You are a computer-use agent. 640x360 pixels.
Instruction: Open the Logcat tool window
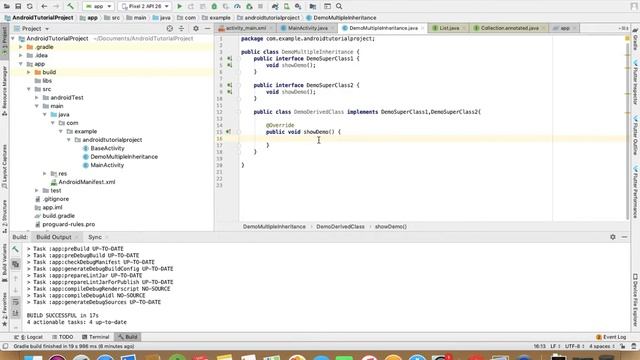pyautogui.click(x=29, y=337)
